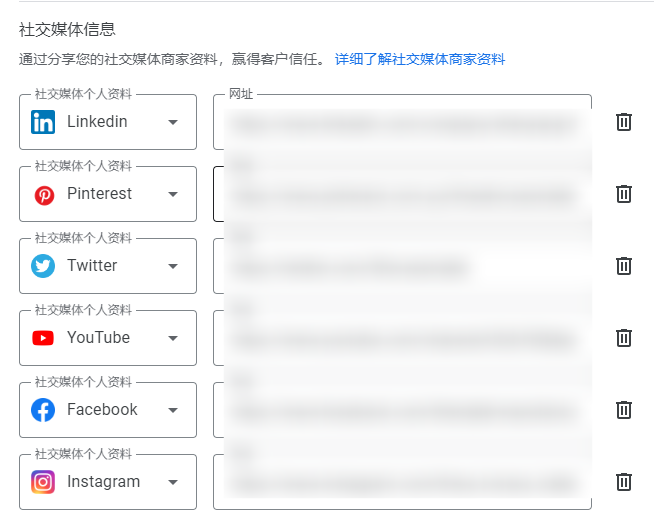Open the Instagram platform dropdown
This screenshot has width=669, height=520.
(173, 482)
